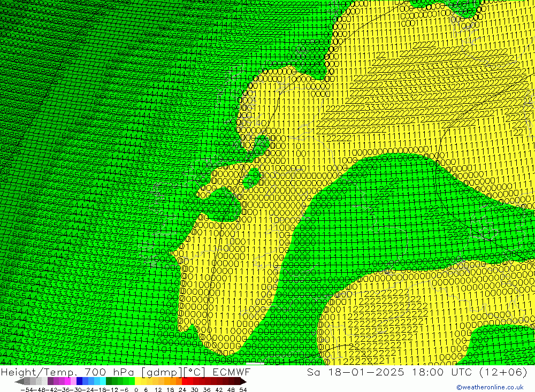This screenshot has width=535, height=392.
Task: Click the legend value label 36
Action: pyautogui.click(x=207, y=390)
